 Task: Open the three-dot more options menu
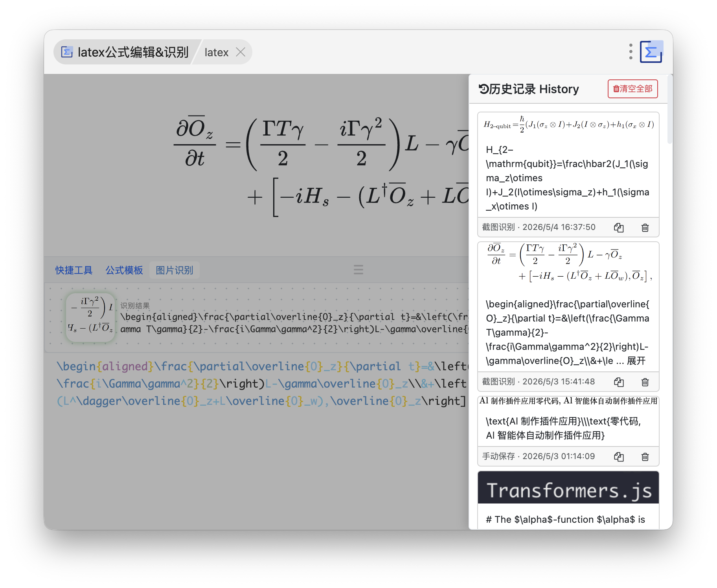pyautogui.click(x=631, y=51)
